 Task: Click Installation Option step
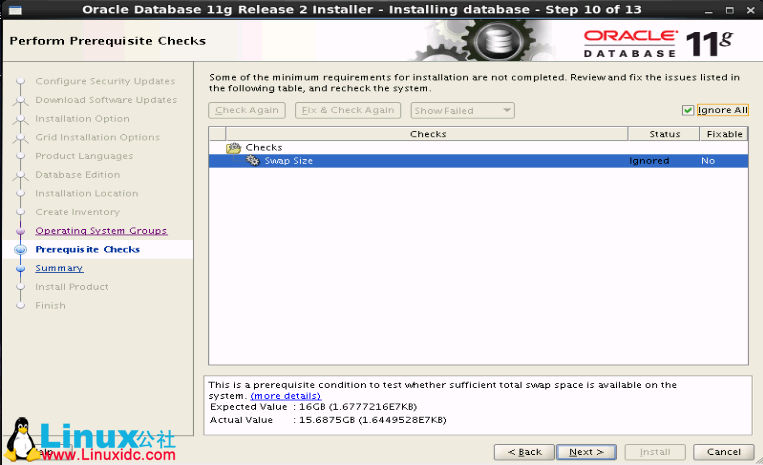click(82, 119)
